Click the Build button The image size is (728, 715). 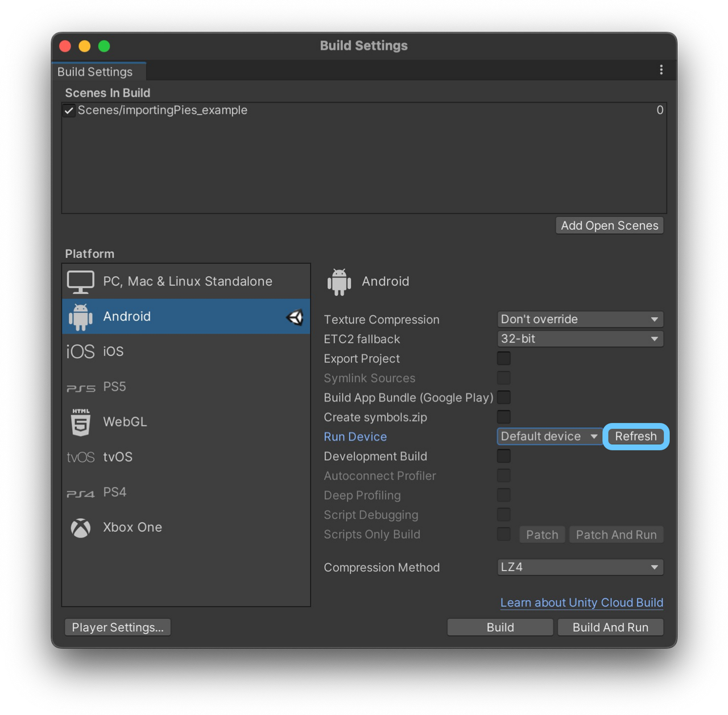(500, 627)
